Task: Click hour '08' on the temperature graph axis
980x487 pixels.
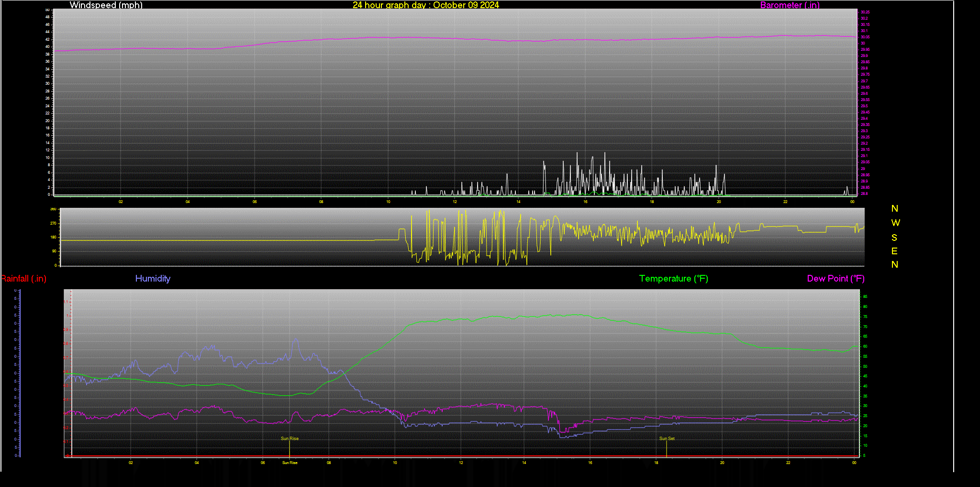Action: click(329, 463)
